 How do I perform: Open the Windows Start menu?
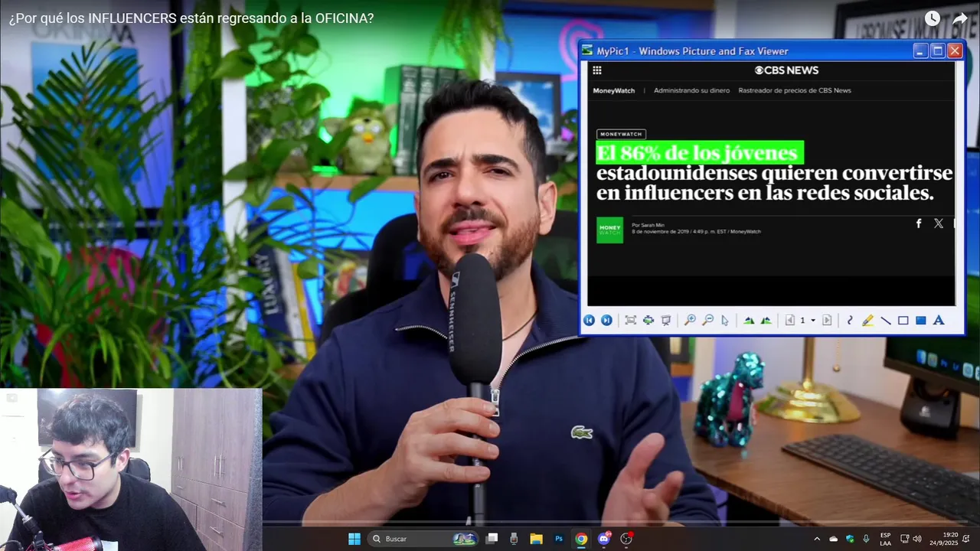[354, 539]
